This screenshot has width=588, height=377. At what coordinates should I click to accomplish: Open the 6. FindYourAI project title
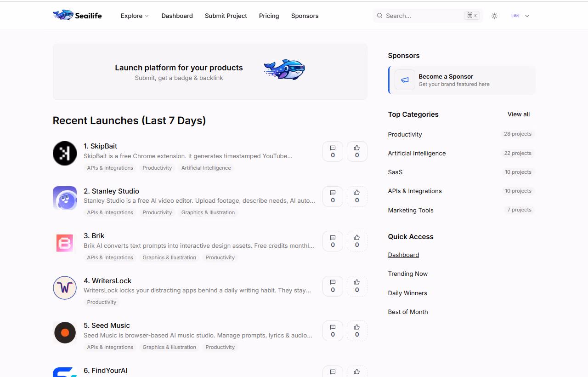(106, 371)
